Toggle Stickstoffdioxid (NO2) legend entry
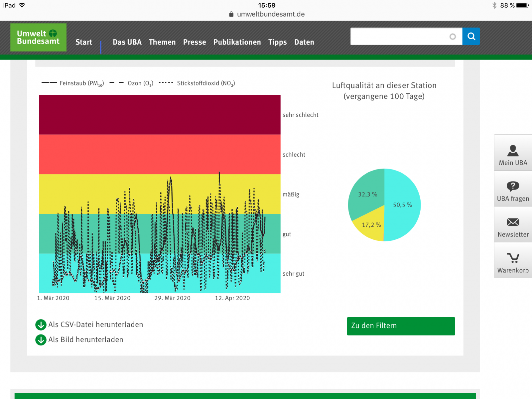The width and height of the screenshot is (532, 399). (x=197, y=83)
